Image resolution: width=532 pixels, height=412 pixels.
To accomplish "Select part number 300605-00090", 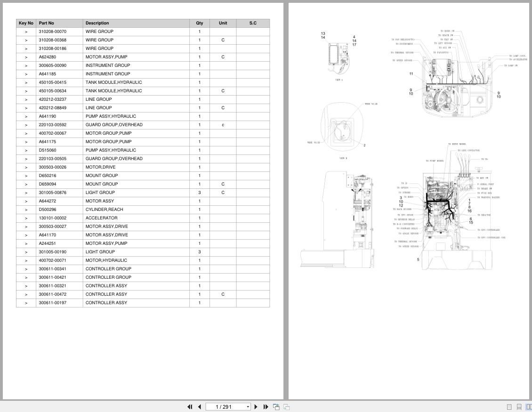I will [x=53, y=65].
